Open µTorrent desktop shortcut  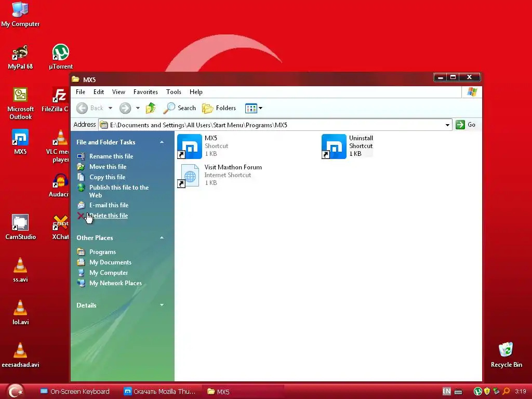60,57
